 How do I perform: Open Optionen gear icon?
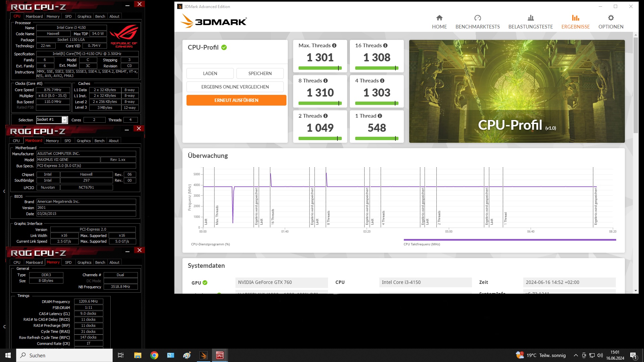[x=611, y=18]
